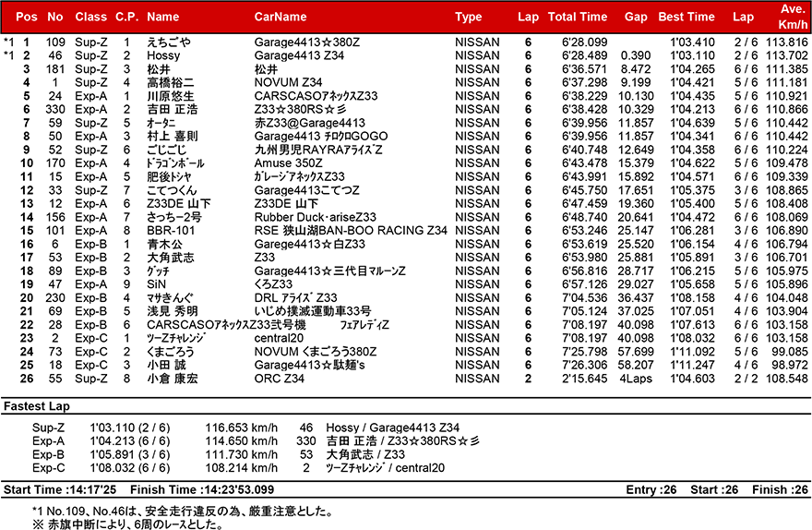Image resolution: width=812 pixels, height=530 pixels.
Task: Click the Finish Time 14:23'53.099 text
Action: tap(202, 490)
